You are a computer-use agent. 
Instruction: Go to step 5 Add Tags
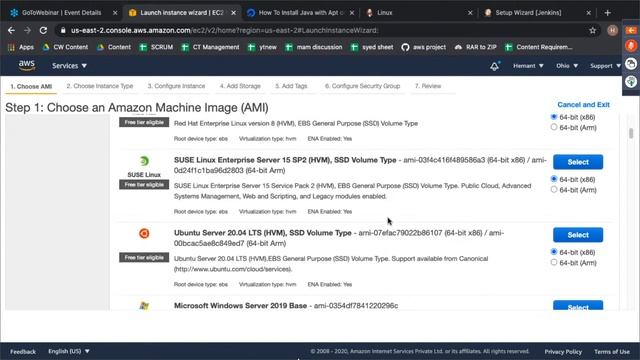(291, 86)
